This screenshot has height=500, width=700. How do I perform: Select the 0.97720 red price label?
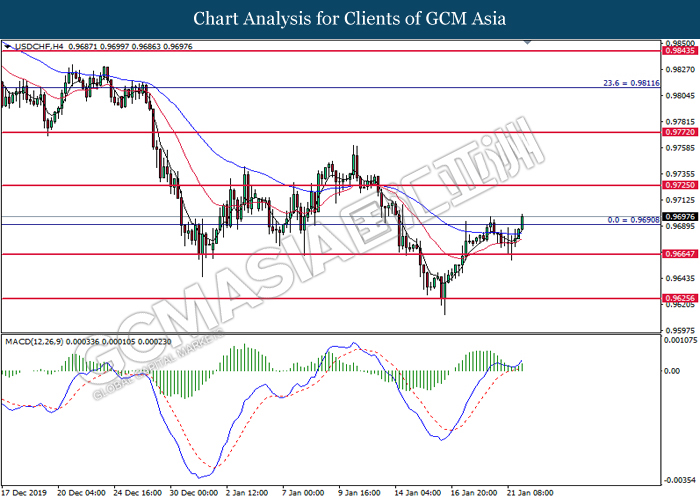point(680,132)
